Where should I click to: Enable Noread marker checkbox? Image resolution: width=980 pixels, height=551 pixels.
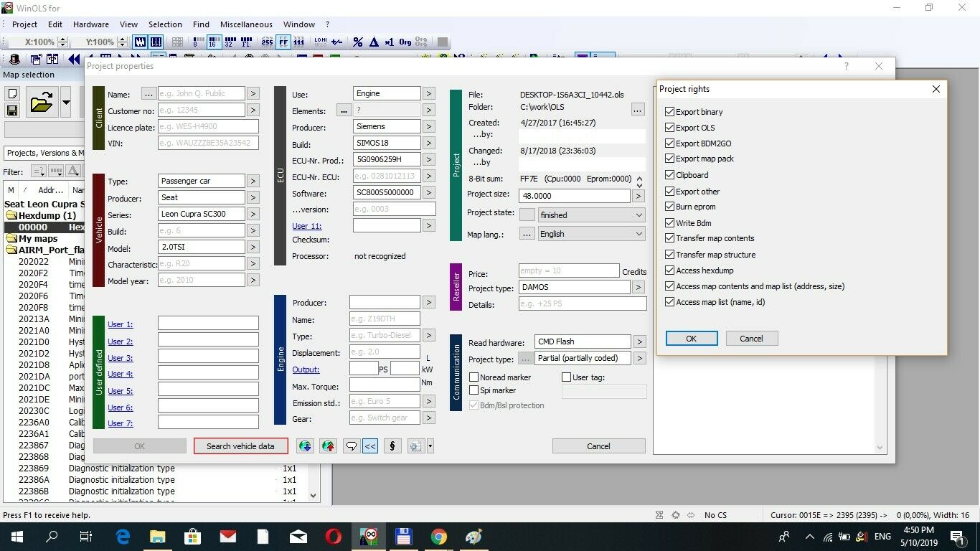pos(473,377)
